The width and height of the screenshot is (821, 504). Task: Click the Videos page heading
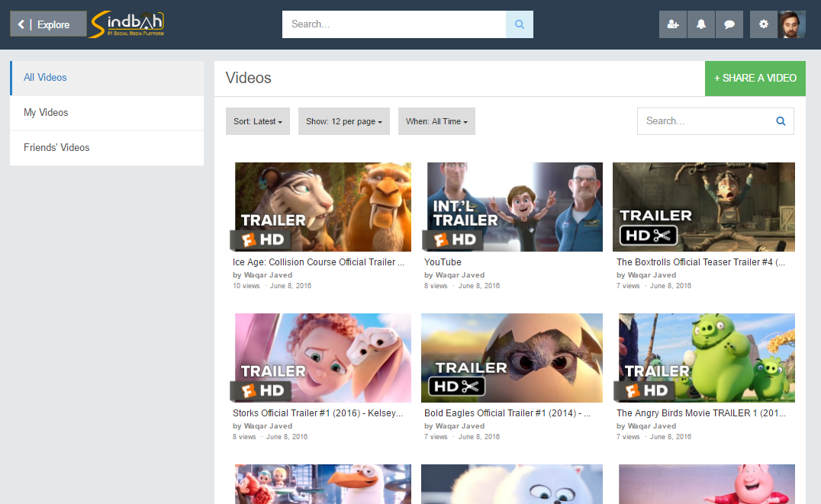[x=248, y=78]
